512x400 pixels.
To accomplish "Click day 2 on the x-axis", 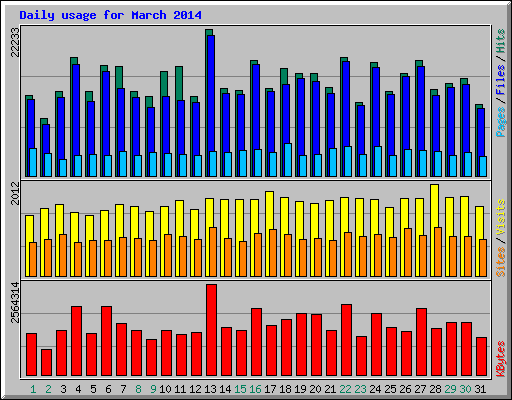I will point(48,389).
